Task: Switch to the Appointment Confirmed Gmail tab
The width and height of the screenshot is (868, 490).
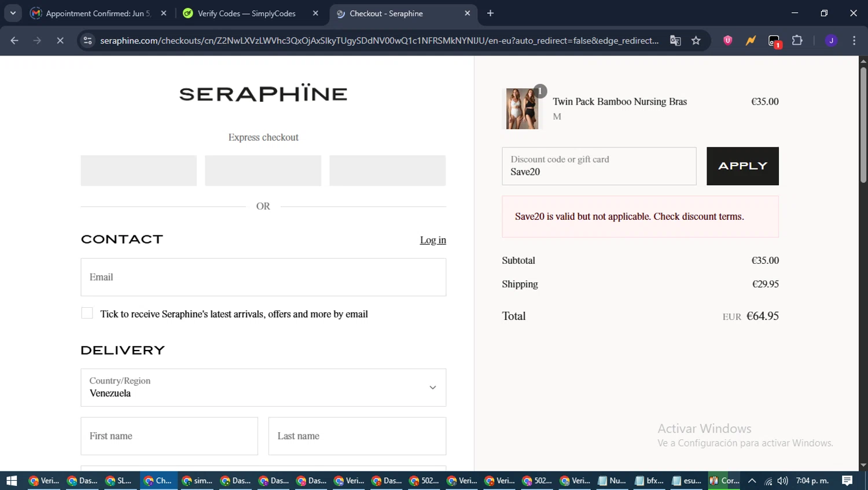Action: click(98, 13)
